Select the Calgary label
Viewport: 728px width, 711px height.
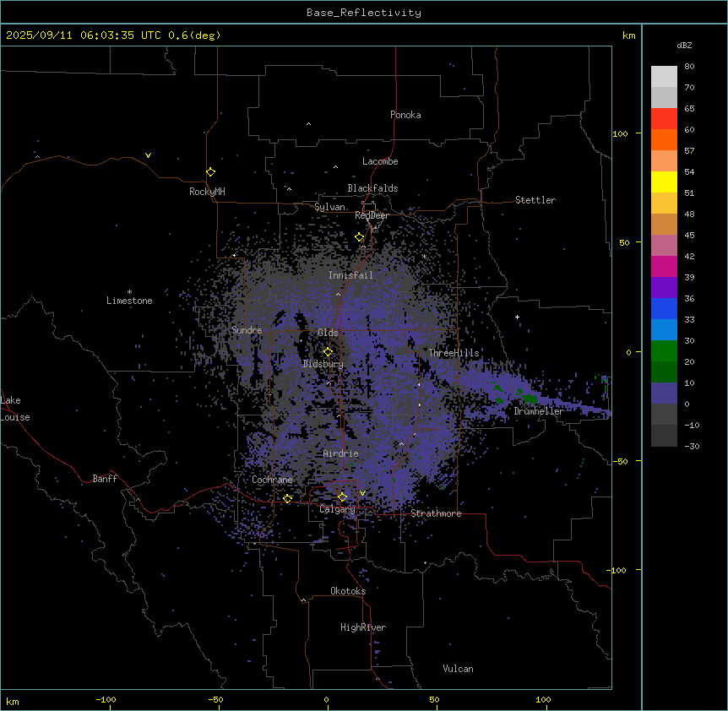337,509
